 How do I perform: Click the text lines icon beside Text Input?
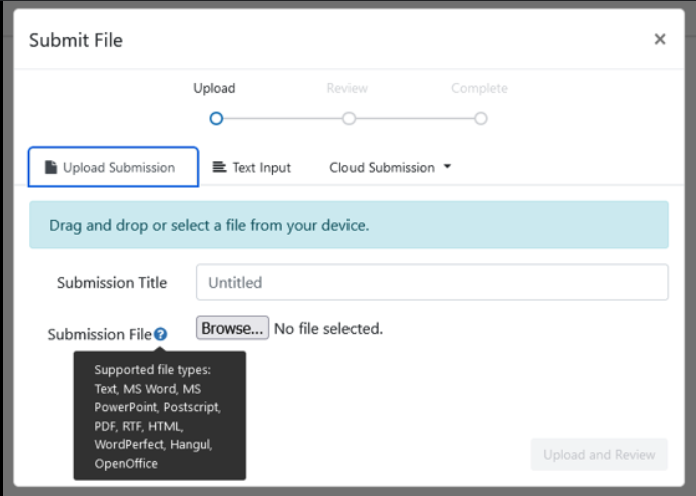coord(219,167)
